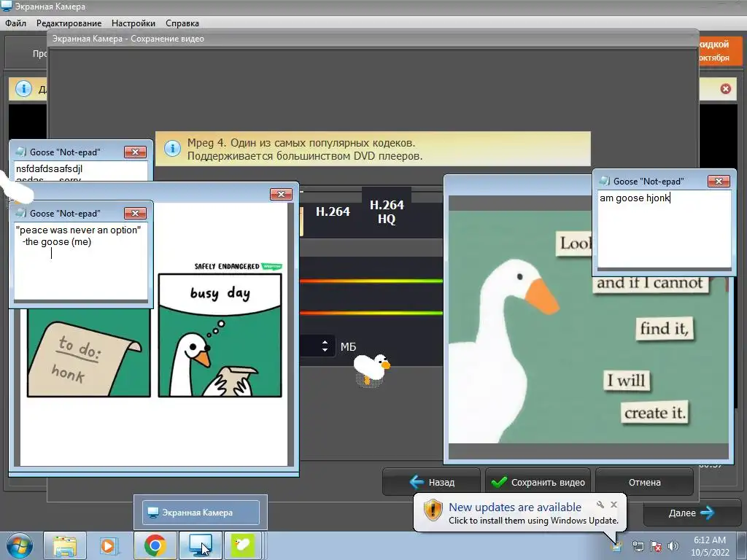
Task: Close the Windows Update notification balloon
Action: tap(614, 505)
